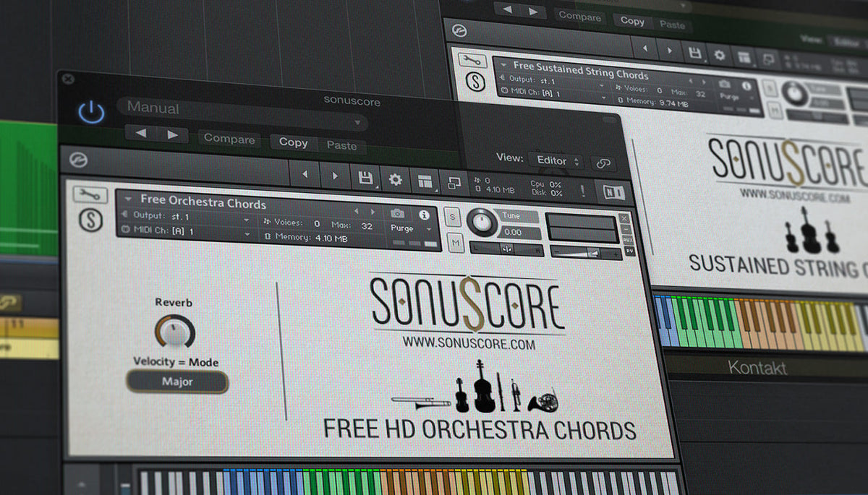The image size is (868, 495).
Task: Click Compare in the front sonuscore window
Action: (229, 139)
